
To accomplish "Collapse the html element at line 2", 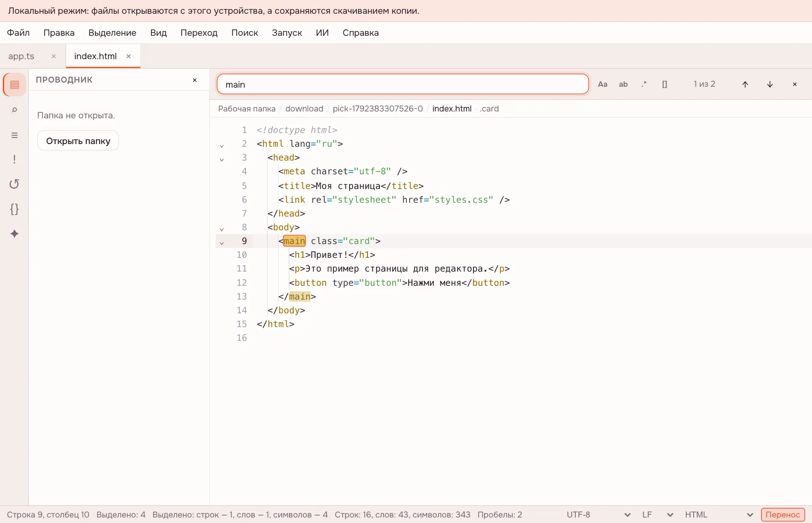I will point(222,146).
